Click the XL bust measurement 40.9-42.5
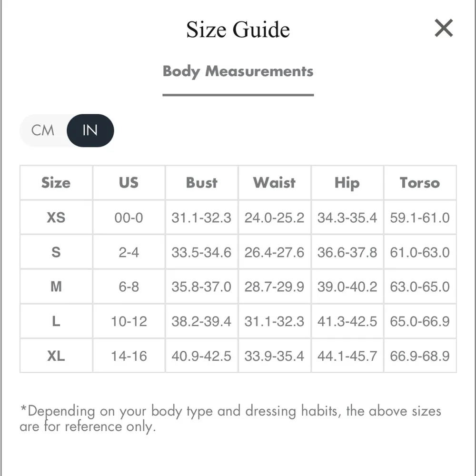 pyautogui.click(x=201, y=356)
